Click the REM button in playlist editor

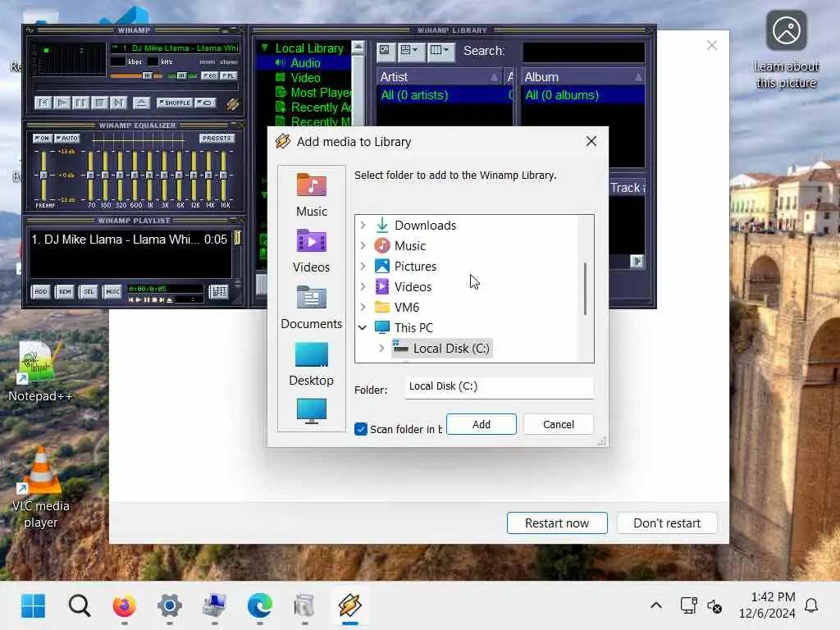tap(65, 291)
